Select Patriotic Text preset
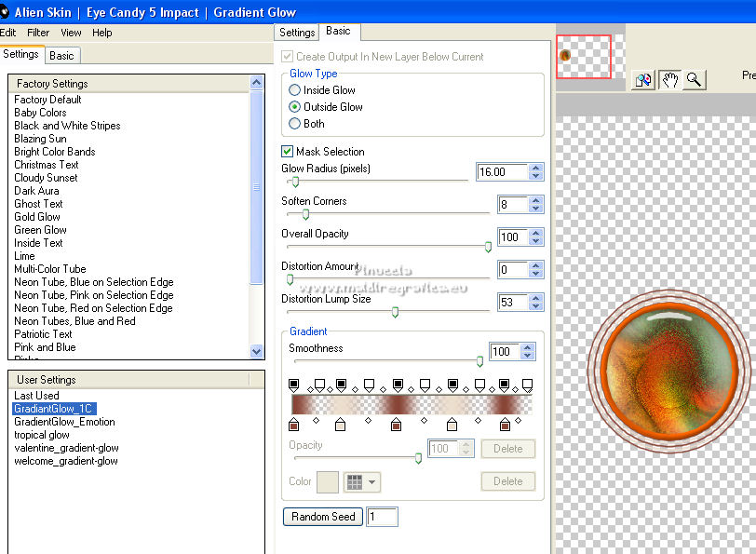 click(43, 334)
